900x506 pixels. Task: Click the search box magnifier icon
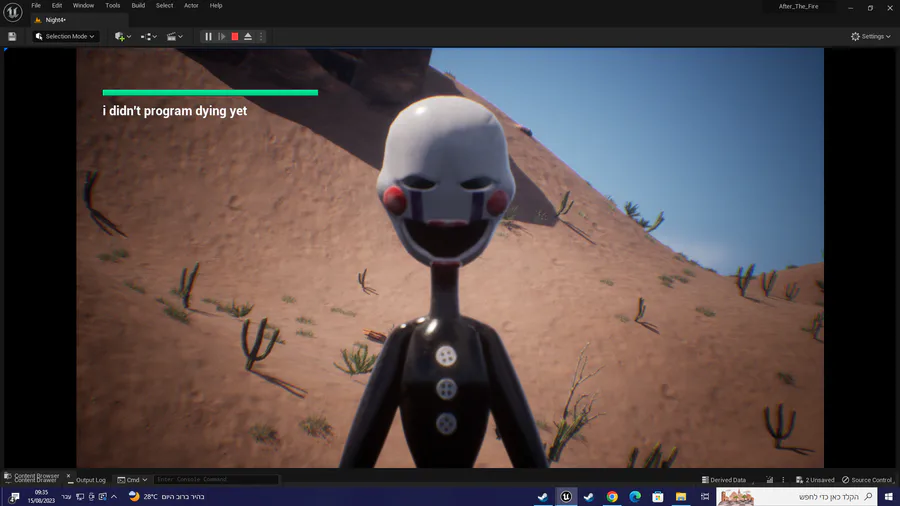tap(868, 497)
